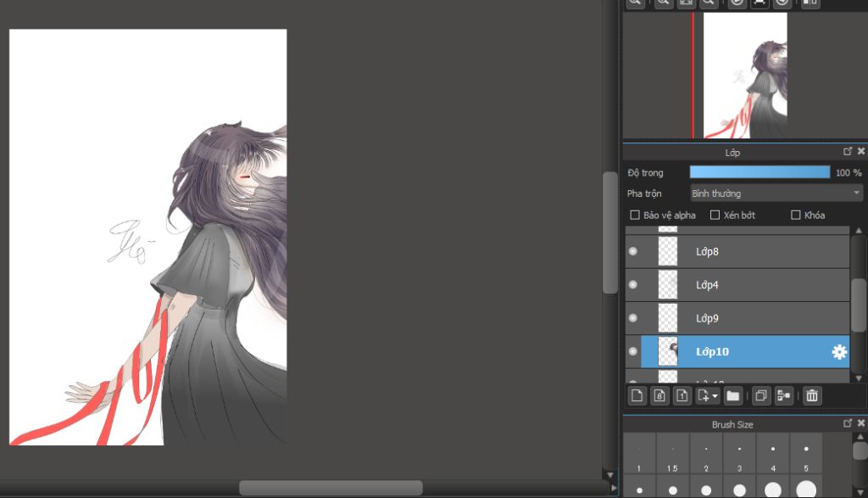The image size is (868, 498).
Task: Click the canvas horizontal scrollbar thumb
Action: pos(331,488)
